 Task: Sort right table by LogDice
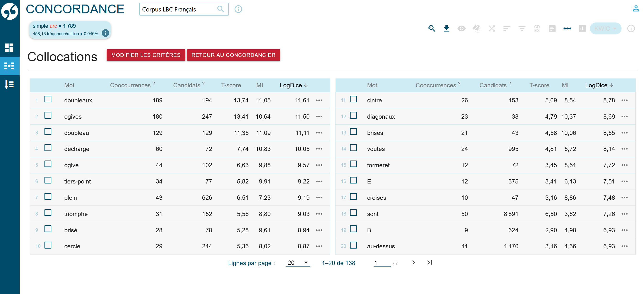599,85
